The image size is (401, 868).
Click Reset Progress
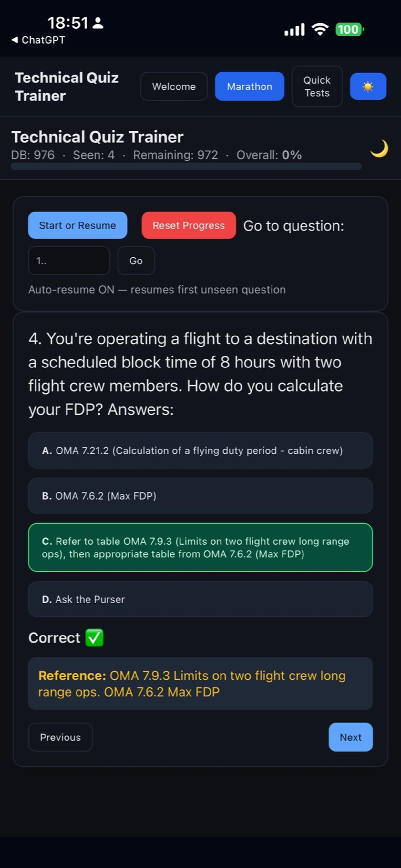click(188, 225)
